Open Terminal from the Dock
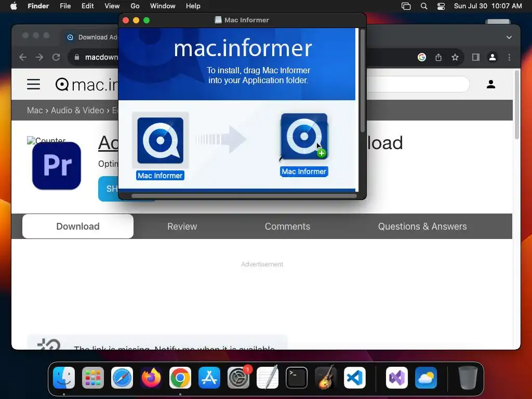This screenshot has height=399, width=532. 297,378
